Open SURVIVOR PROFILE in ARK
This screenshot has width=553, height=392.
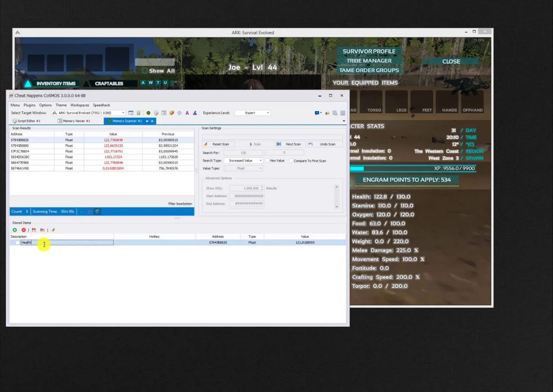pyautogui.click(x=369, y=51)
